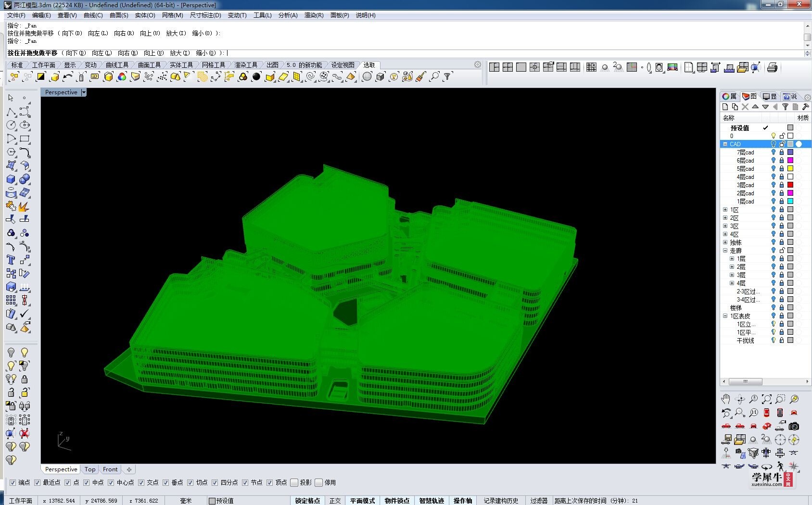
Task: Select the text object tool
Action: [x=11, y=260]
